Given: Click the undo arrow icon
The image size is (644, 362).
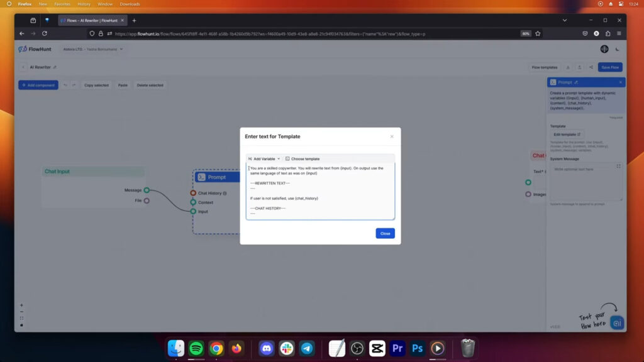Looking at the screenshot, I should click(65, 85).
